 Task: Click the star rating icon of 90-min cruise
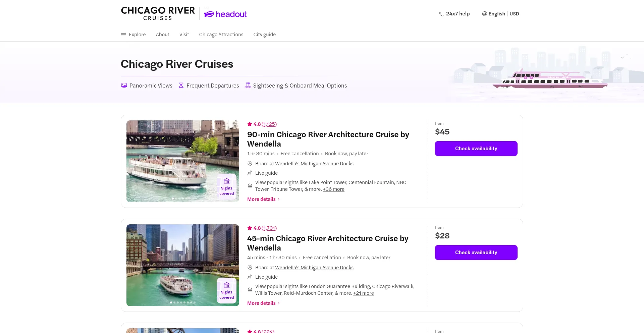point(250,124)
